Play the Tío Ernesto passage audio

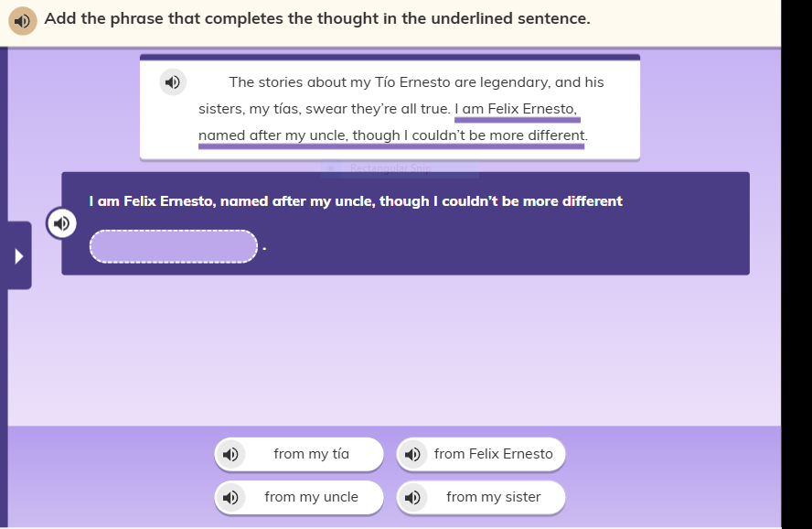click(173, 81)
